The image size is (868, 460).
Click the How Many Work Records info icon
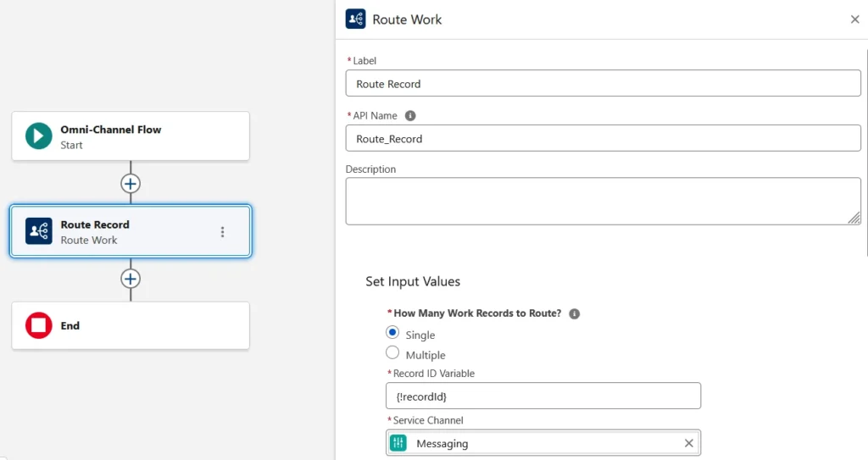pyautogui.click(x=574, y=313)
